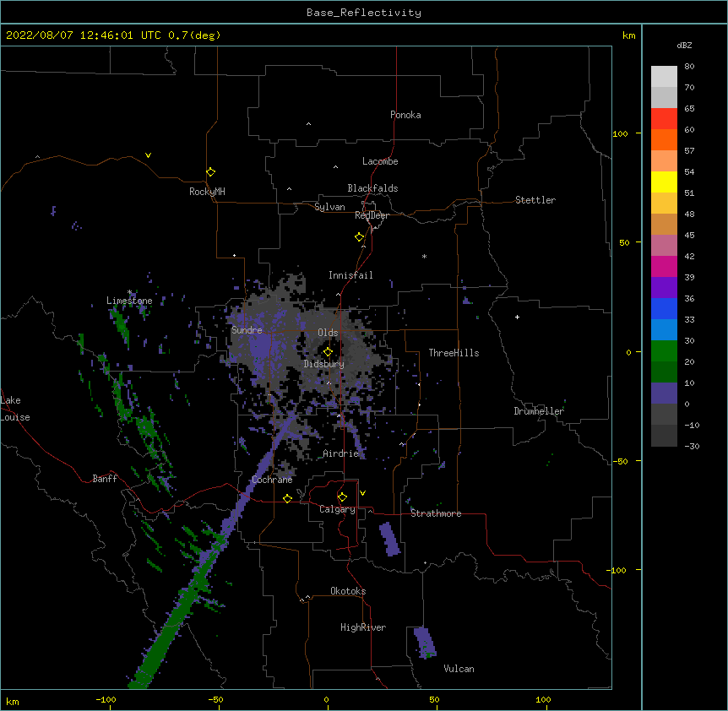Click white asterisk marker above Limestone label
Viewport: 728px width, 711px height.
(129, 292)
